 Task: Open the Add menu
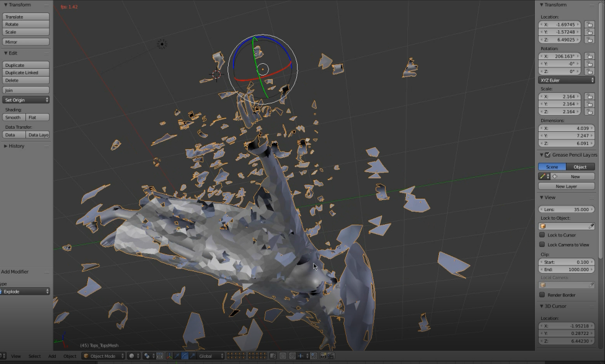(52, 356)
